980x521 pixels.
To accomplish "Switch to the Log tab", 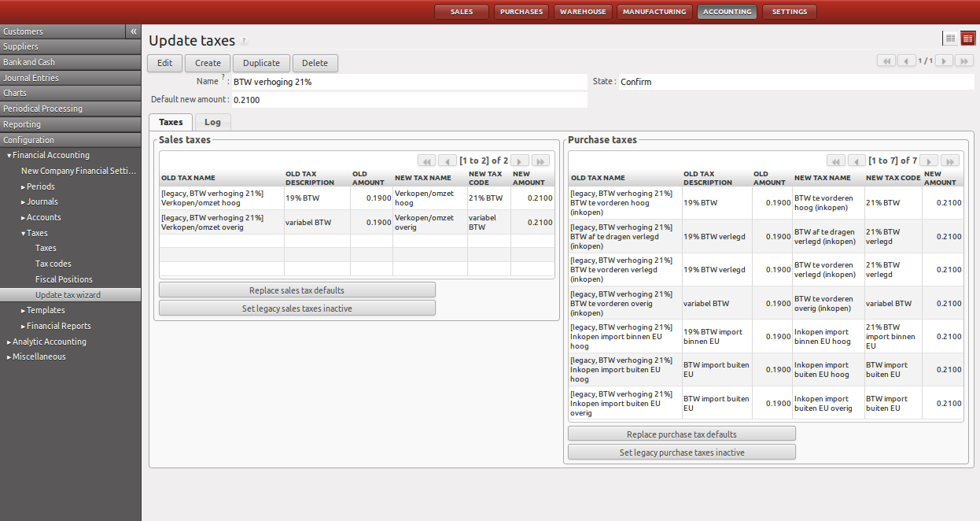I will point(212,122).
